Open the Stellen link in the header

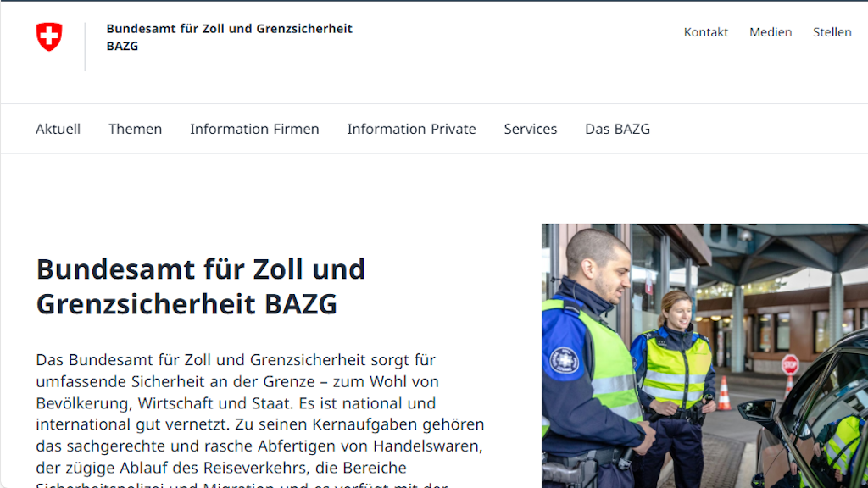pos(832,32)
